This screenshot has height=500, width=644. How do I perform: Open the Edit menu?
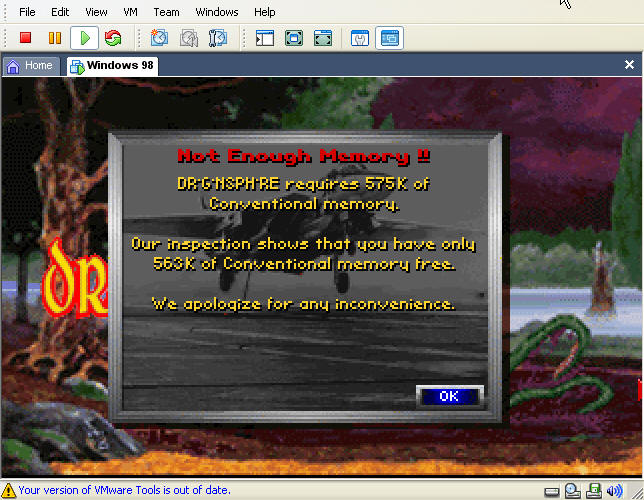tap(60, 12)
